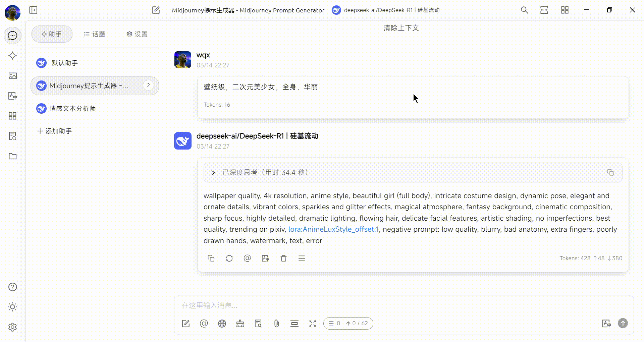
Task: Expand the 已深度思考 thinking block
Action: 413,172
